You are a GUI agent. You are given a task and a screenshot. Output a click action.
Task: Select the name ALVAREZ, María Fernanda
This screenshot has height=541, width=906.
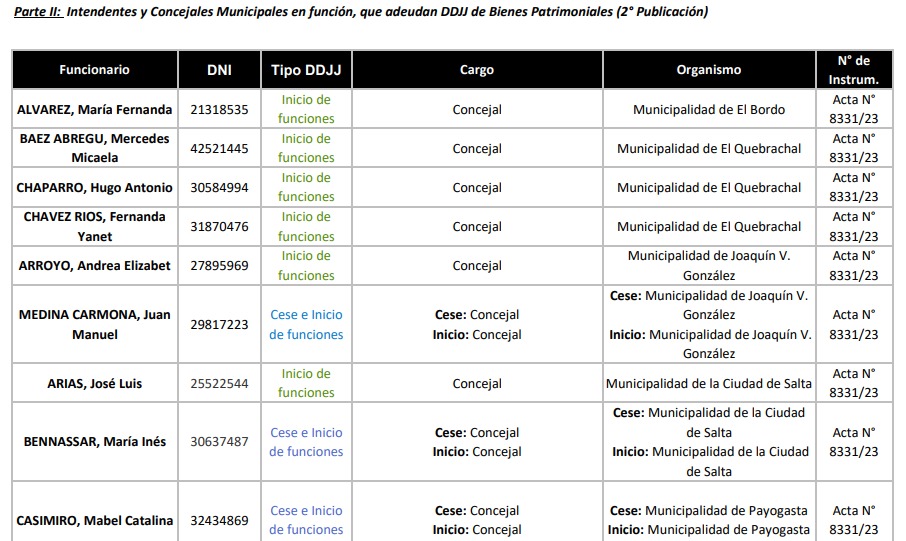94,110
